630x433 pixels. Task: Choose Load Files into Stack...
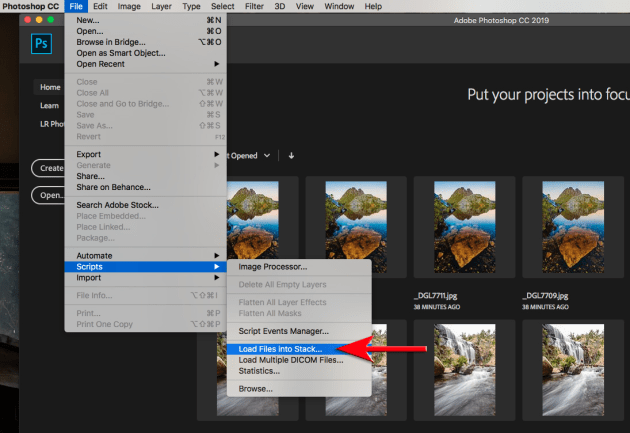(x=299, y=349)
